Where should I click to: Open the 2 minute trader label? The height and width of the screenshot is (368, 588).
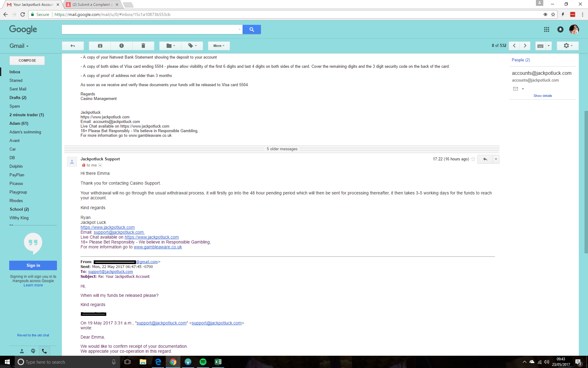(x=27, y=115)
